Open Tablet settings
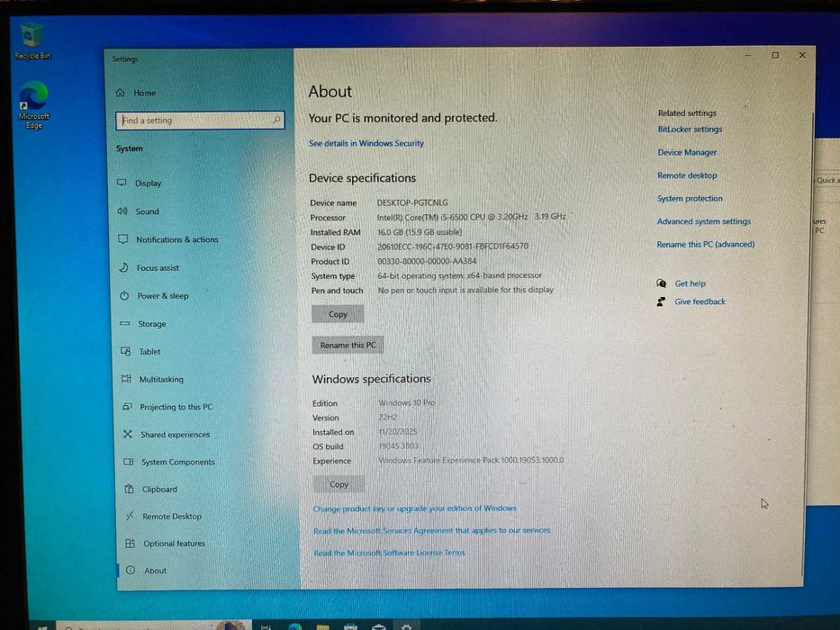The height and width of the screenshot is (630, 840). [140, 352]
